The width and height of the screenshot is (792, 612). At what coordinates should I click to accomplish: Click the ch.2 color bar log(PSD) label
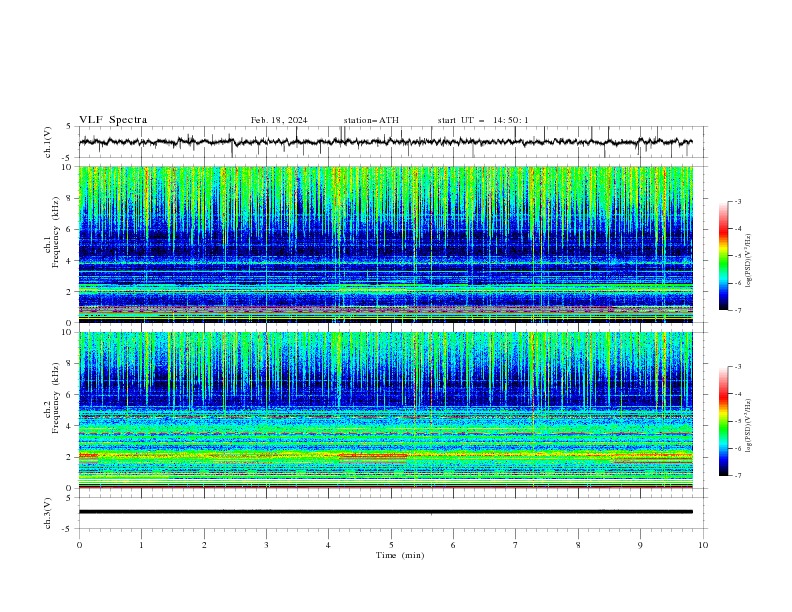pos(749,426)
